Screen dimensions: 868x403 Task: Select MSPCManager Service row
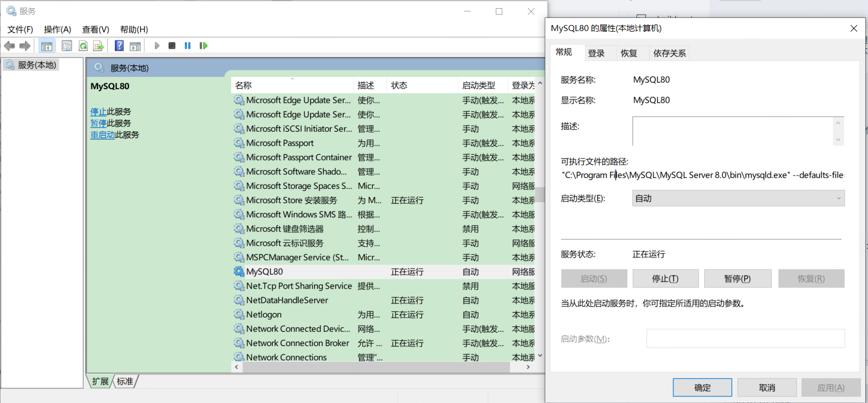[x=384, y=257]
